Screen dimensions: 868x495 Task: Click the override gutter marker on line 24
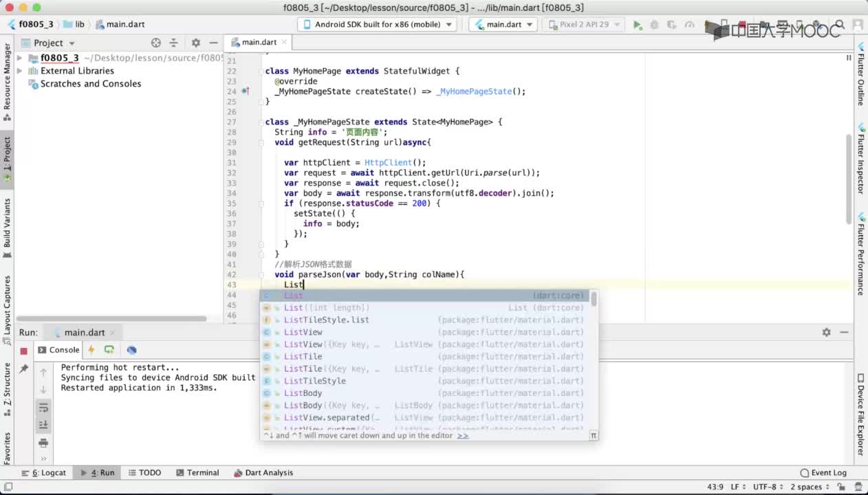246,91
